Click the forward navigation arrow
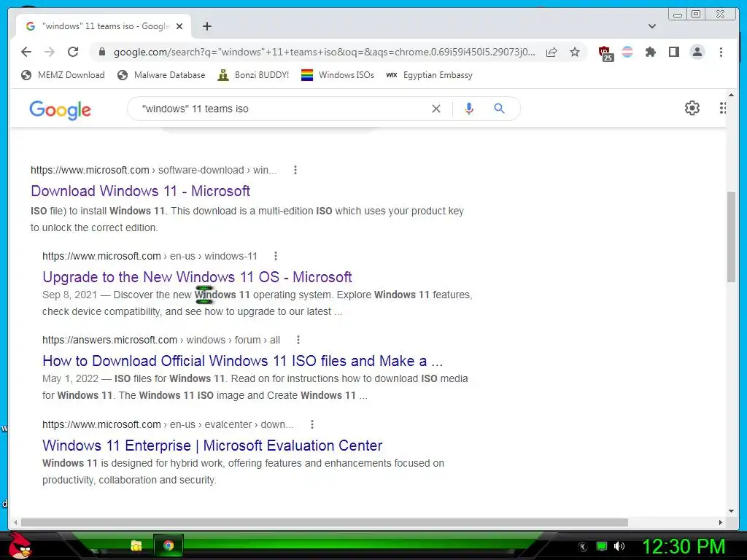747x560 pixels. (50, 52)
